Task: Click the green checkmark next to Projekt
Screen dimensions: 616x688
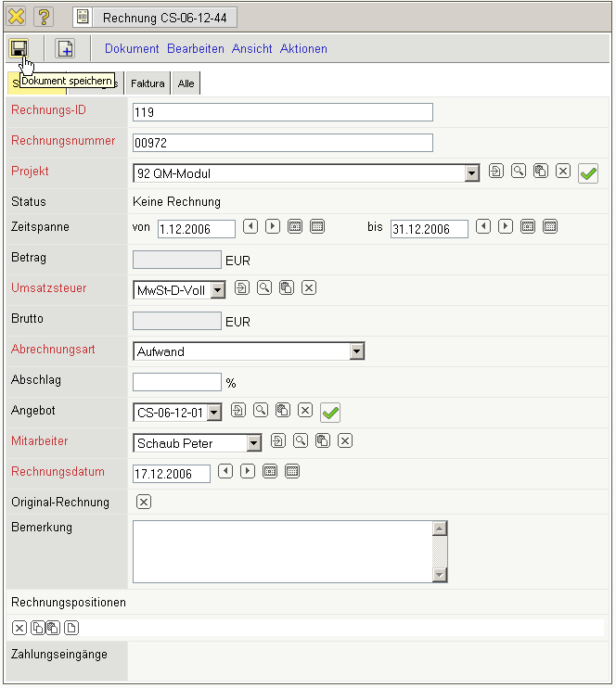Action: [587, 173]
